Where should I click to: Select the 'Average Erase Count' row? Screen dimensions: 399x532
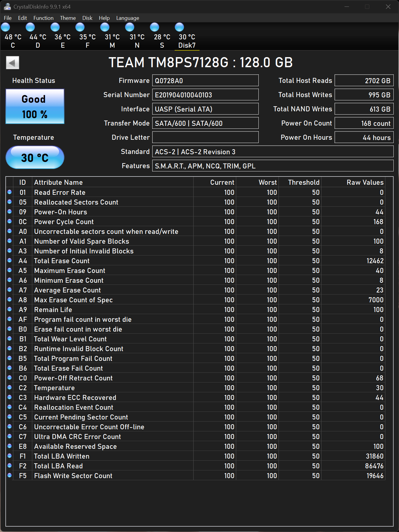195,290
